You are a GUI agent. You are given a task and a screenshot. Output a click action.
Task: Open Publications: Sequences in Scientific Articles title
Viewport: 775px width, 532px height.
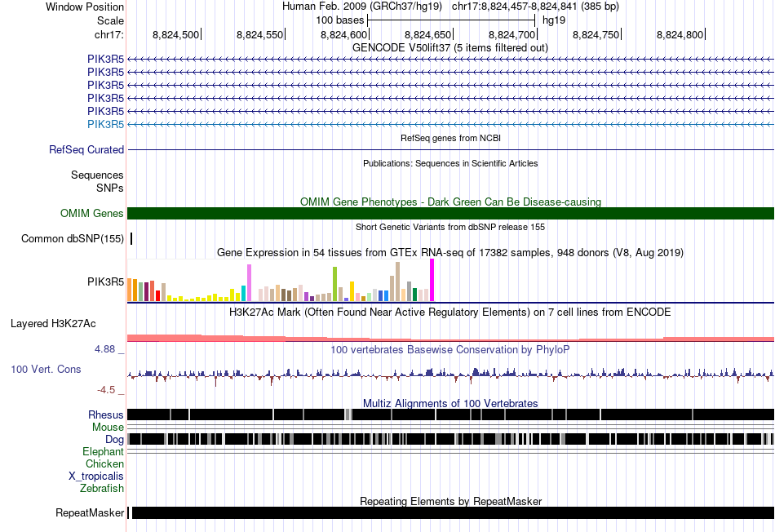tap(450, 163)
